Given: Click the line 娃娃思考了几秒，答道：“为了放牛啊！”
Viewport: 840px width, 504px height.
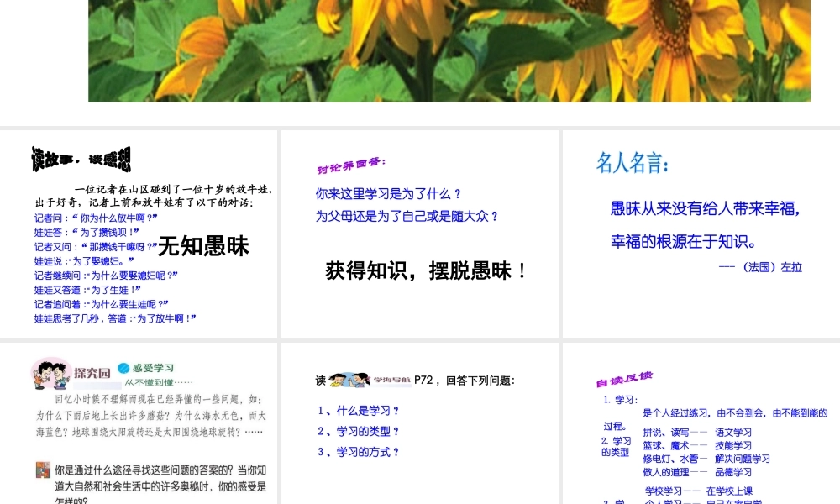Looking at the screenshot, I should [115, 318].
